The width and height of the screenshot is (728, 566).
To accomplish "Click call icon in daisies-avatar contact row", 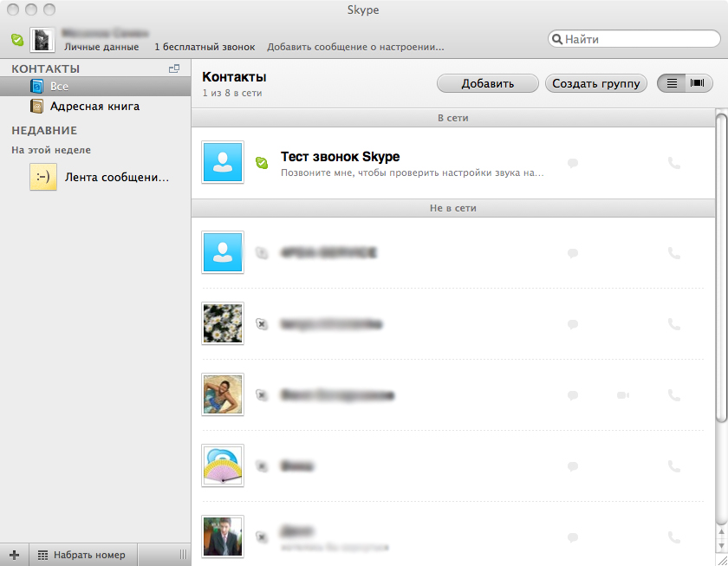I will (x=673, y=324).
